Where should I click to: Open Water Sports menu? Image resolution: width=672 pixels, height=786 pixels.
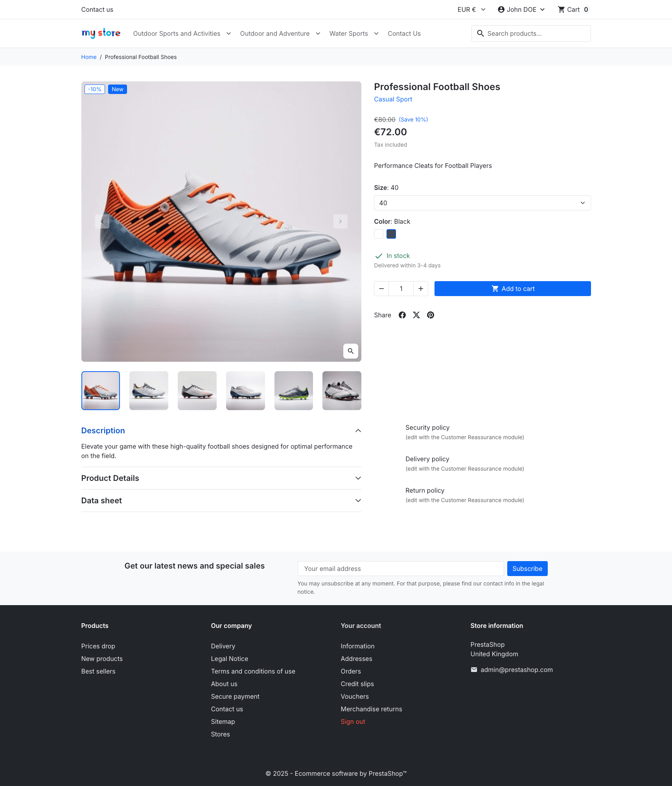(x=354, y=33)
